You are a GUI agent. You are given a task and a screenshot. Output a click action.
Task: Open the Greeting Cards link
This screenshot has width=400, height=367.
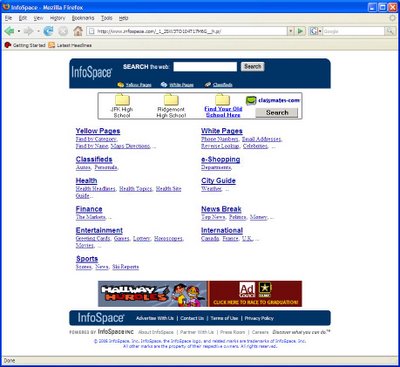(x=93, y=238)
